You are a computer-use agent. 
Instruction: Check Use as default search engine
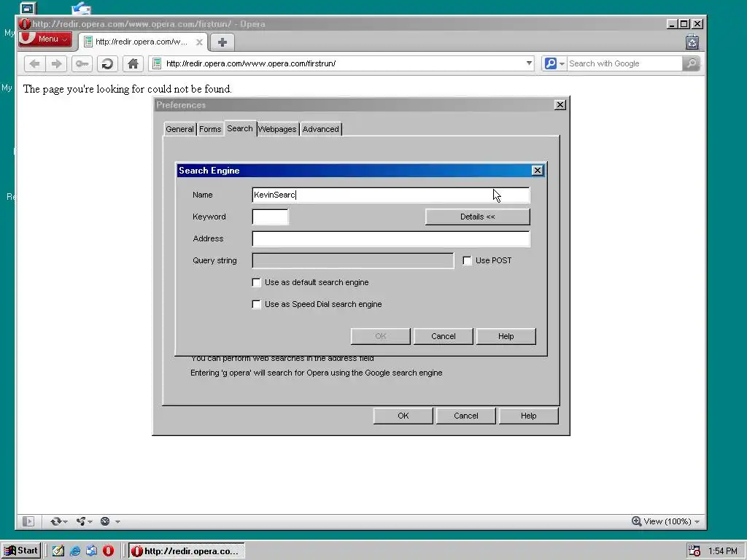pos(256,282)
